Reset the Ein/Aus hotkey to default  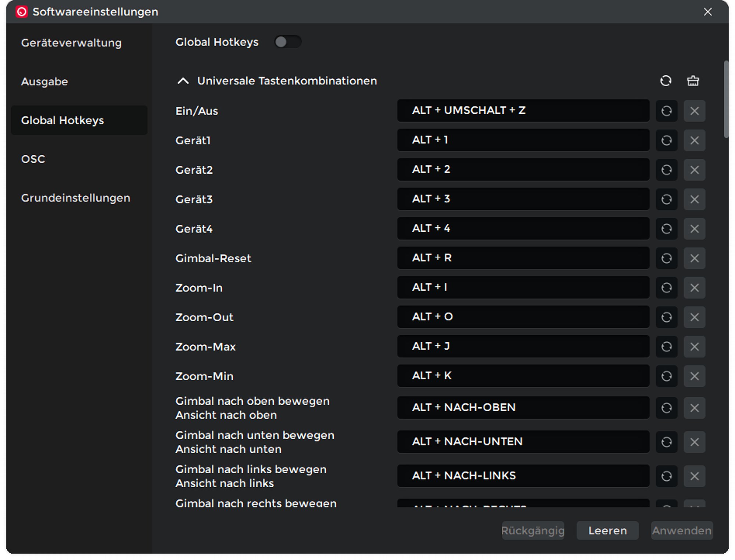[666, 111]
